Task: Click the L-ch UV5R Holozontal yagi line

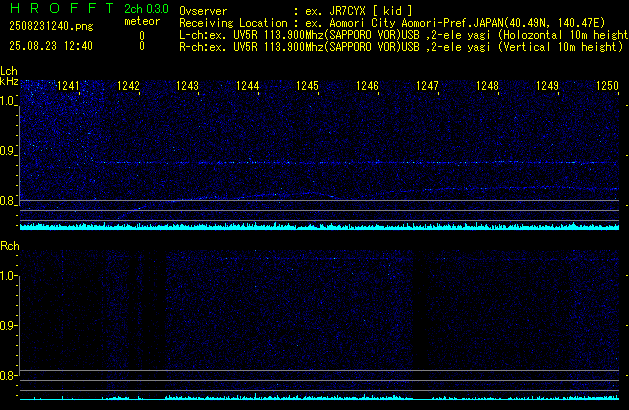Action: click(403, 35)
